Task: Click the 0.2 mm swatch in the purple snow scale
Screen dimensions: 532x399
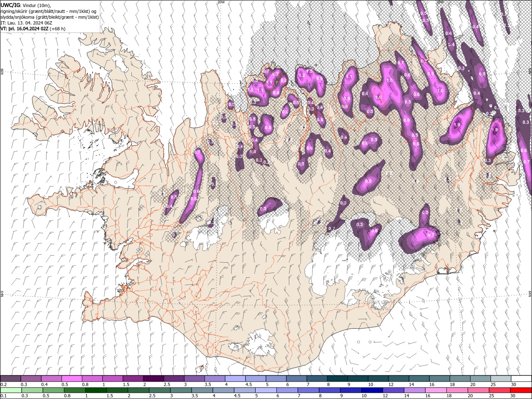Action: tap(10, 379)
